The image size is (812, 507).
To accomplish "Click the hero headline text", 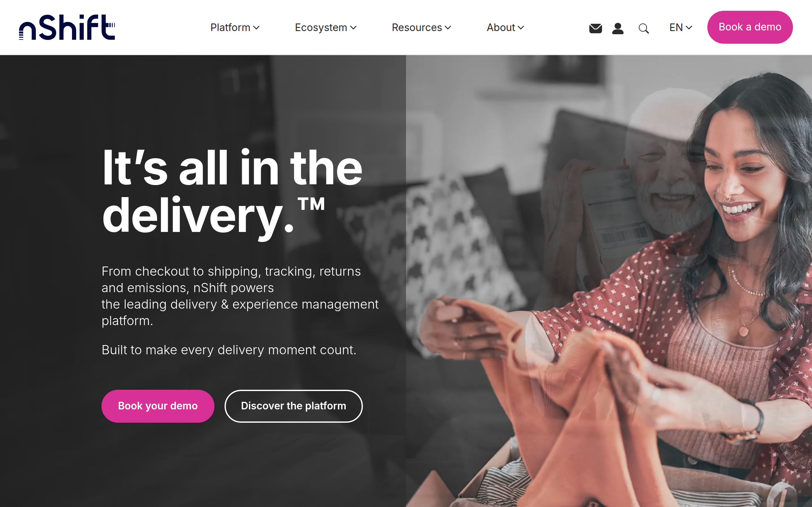I will (x=232, y=191).
